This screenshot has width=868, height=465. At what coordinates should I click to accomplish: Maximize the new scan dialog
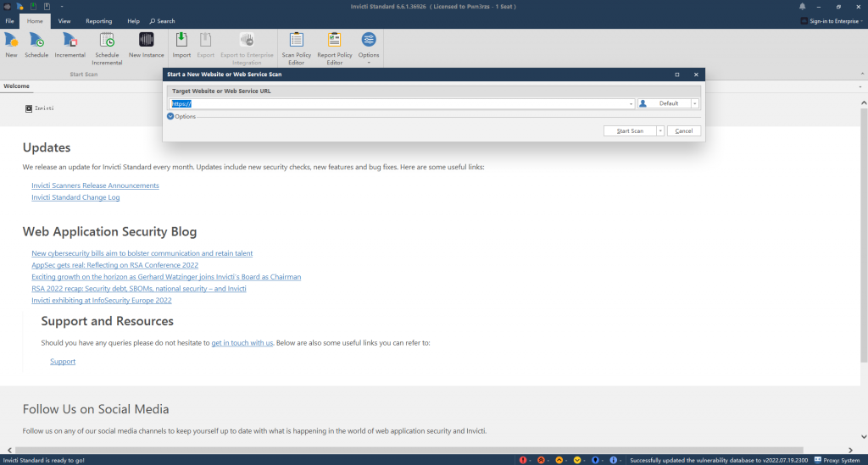tap(677, 75)
